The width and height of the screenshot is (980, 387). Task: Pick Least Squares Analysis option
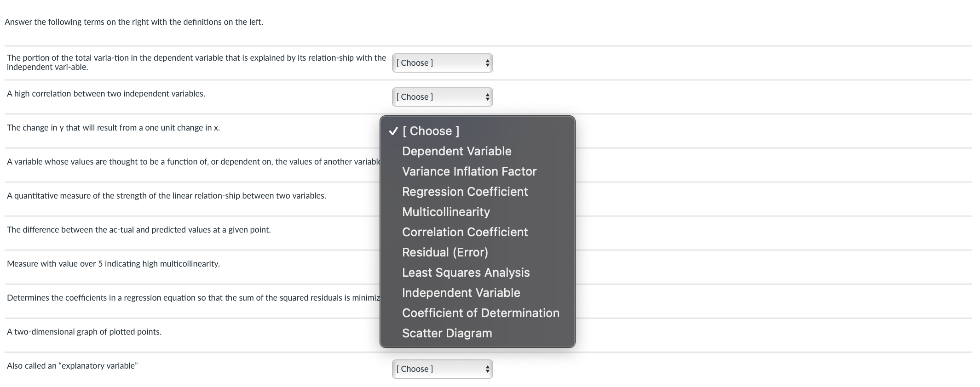[x=466, y=273]
